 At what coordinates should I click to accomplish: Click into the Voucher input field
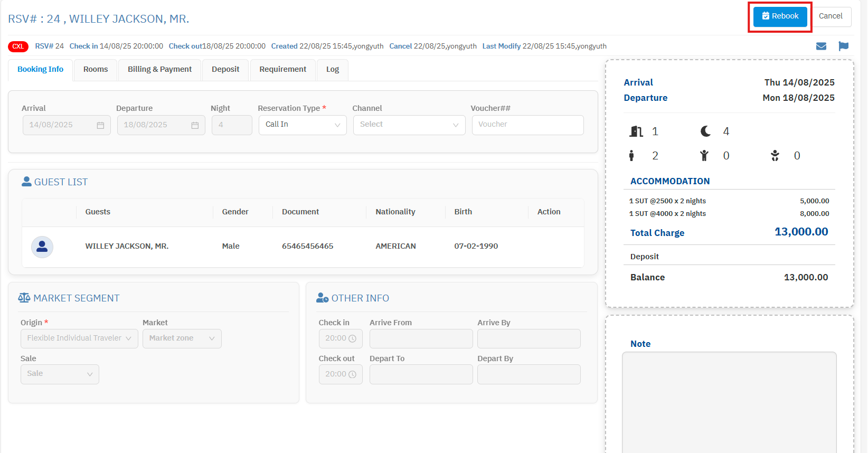527,125
